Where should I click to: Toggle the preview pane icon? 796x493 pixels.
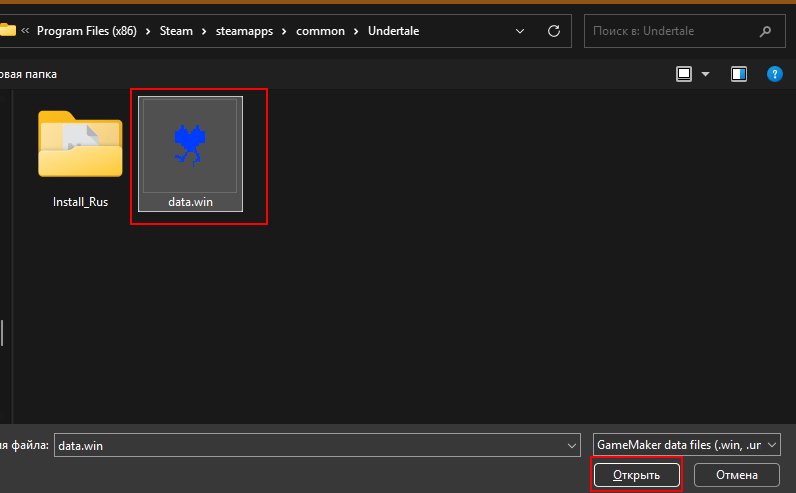click(x=739, y=74)
